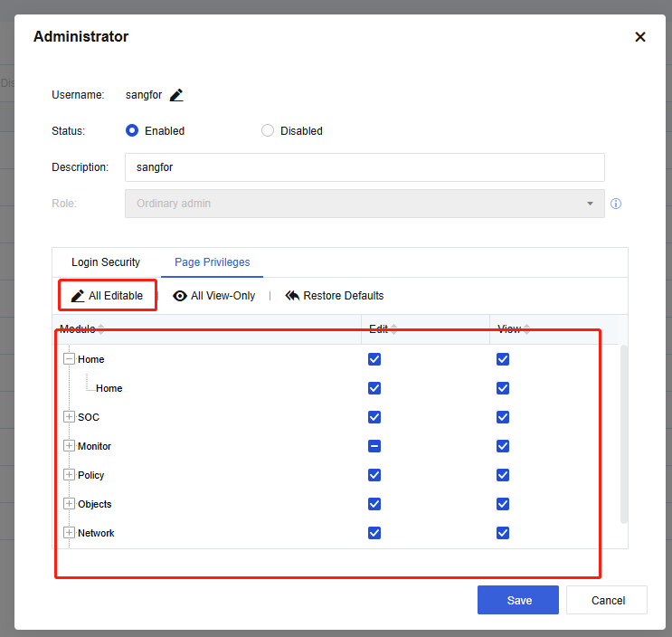This screenshot has width=672, height=637.
Task: Select the Enabled status radio button
Action: click(132, 130)
